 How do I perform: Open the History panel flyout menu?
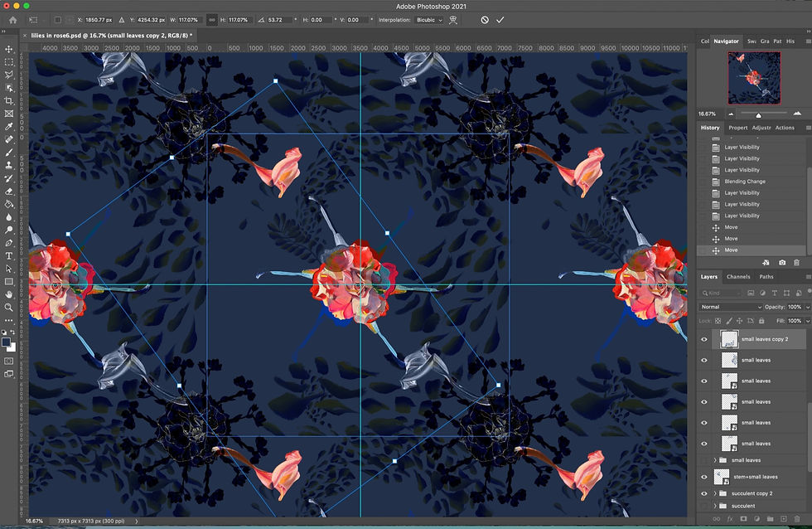(x=808, y=128)
